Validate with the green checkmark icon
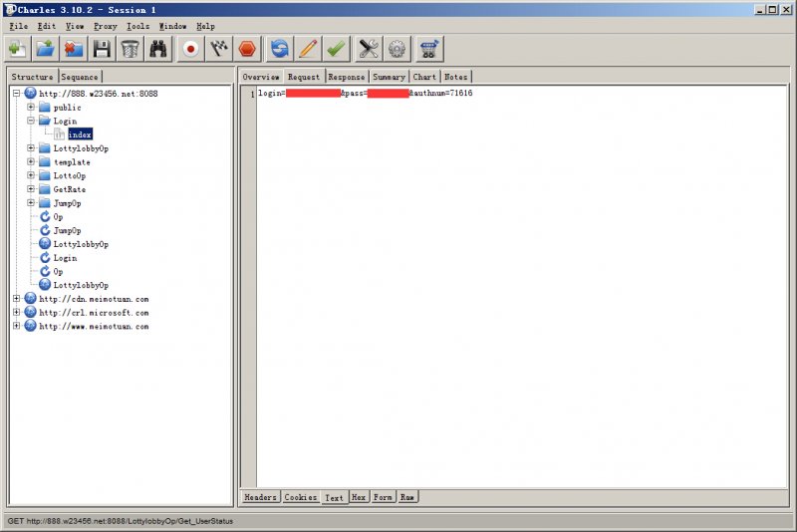The image size is (797, 532). 336,49
